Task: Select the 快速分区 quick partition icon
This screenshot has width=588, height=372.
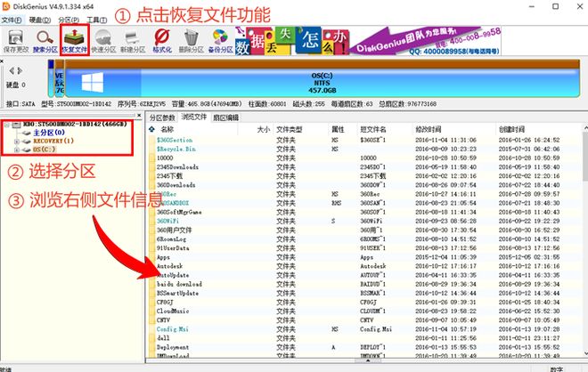Action: [x=103, y=40]
